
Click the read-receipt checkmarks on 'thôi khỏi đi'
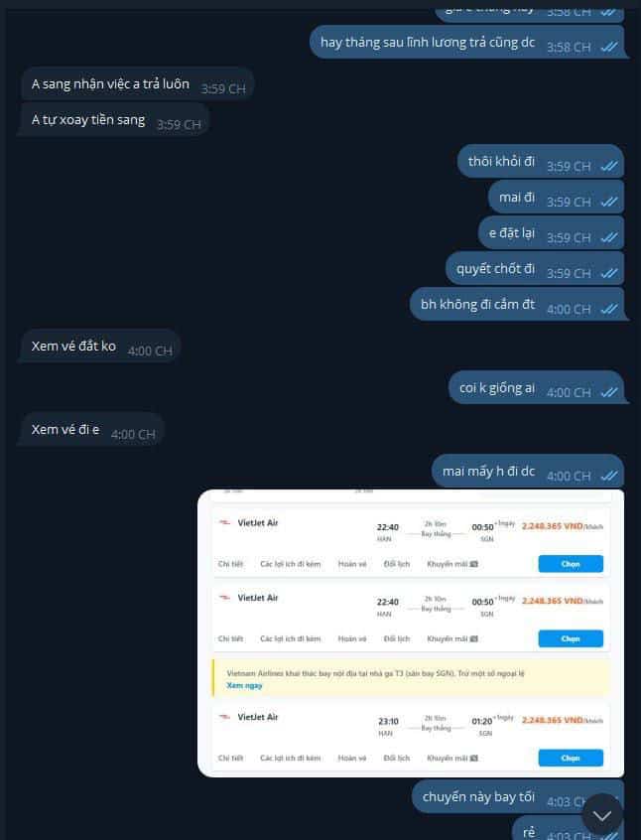tap(609, 167)
